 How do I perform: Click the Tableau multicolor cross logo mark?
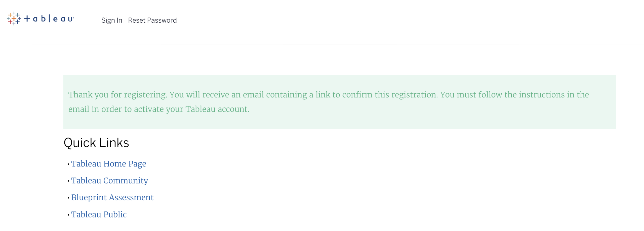pos(14,19)
